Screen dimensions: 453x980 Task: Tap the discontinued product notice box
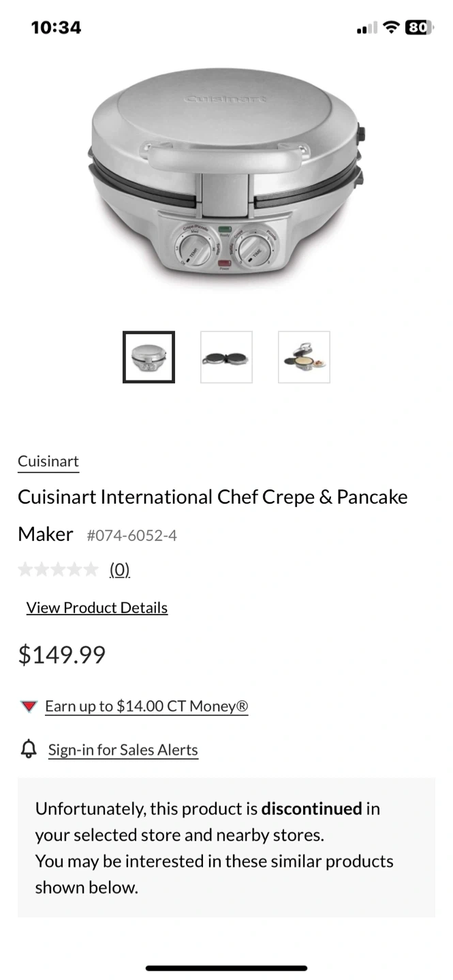point(226,847)
